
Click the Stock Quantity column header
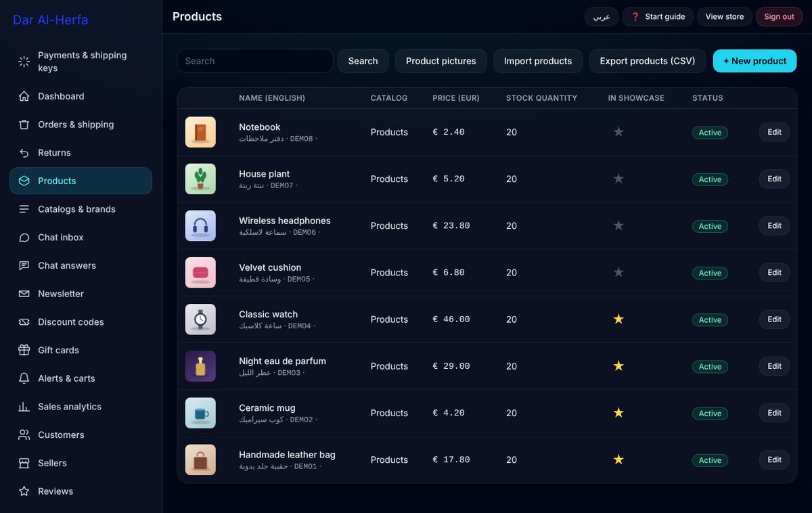pyautogui.click(x=541, y=98)
